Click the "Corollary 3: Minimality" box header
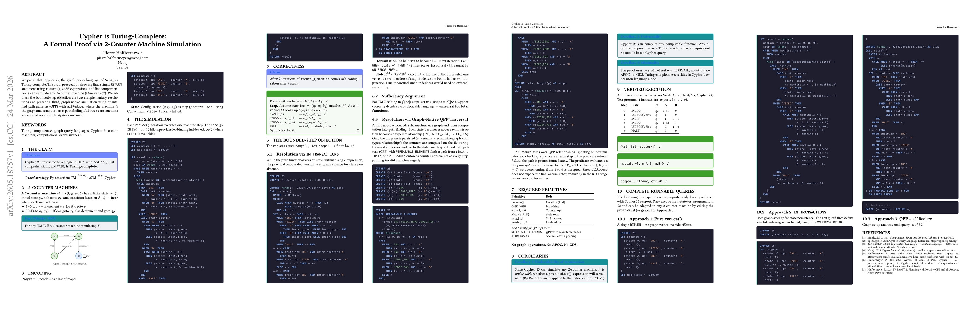Image resolution: width=980 pixels, height=317 pixels. [665, 63]
